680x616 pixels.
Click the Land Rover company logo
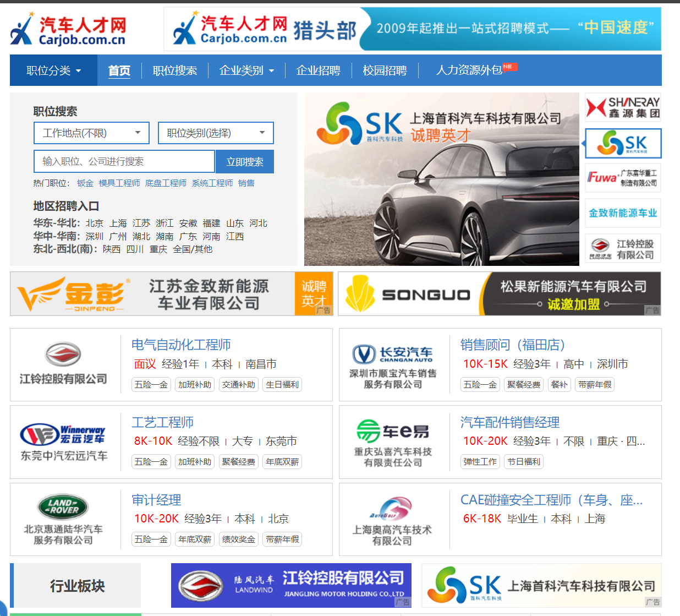63,506
